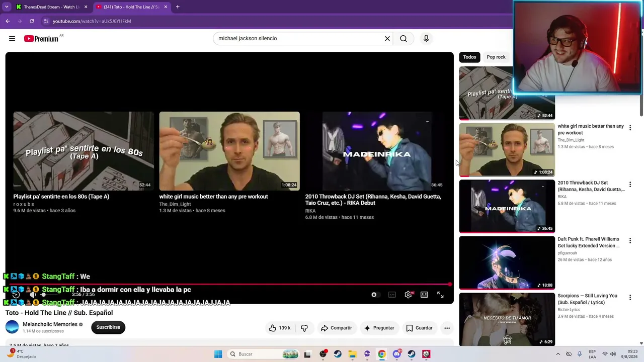Open options menu for white girl music
This screenshot has width=644, height=362.
tap(630, 128)
